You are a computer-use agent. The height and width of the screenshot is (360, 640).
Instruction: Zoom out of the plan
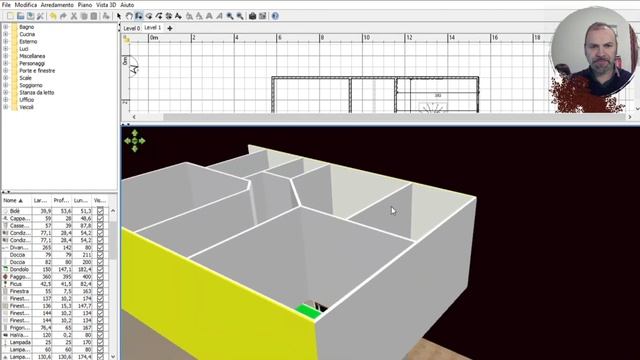(x=240, y=16)
